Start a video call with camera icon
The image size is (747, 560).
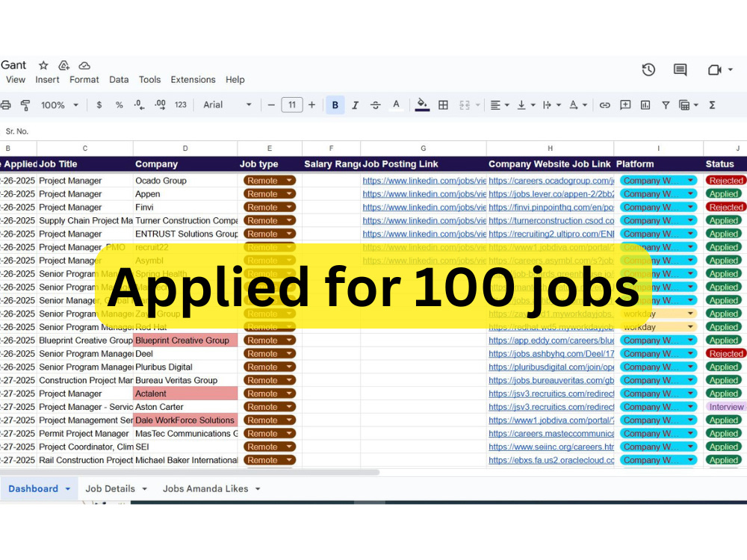click(714, 70)
